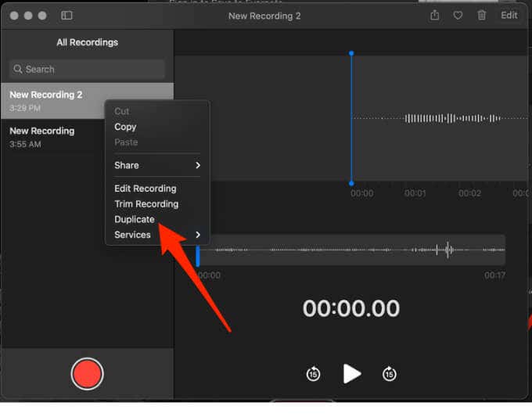The height and width of the screenshot is (417, 532).
Task: Choose Duplicate from the context menu
Action: [135, 219]
